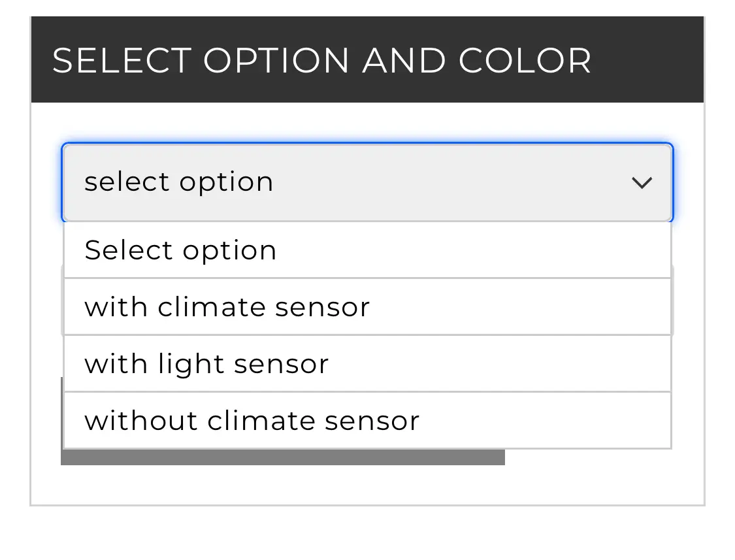Click empty area right of "with light sensor"

[499, 364]
